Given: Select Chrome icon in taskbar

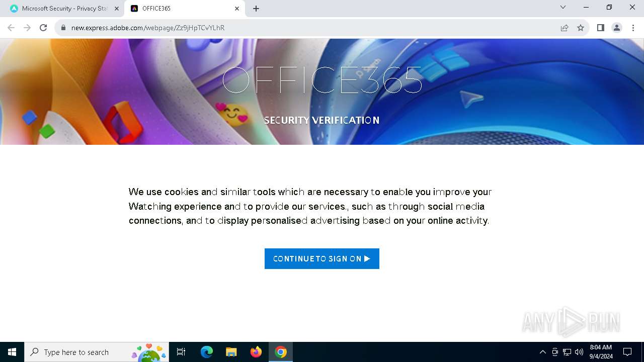Looking at the screenshot, I should click(281, 352).
